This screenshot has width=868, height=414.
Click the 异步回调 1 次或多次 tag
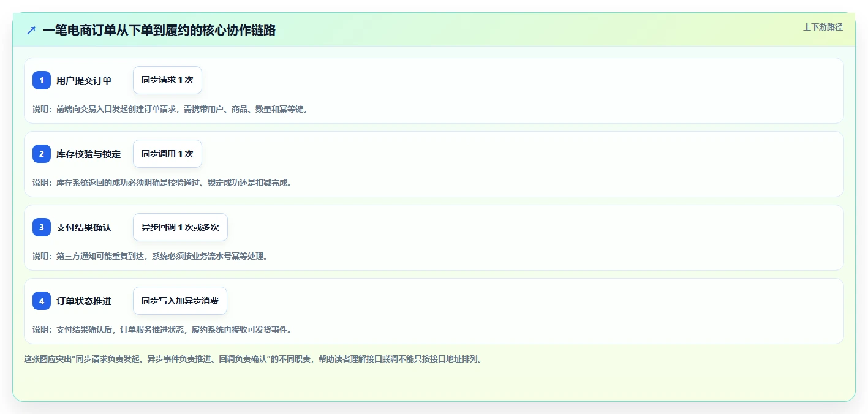coord(180,227)
